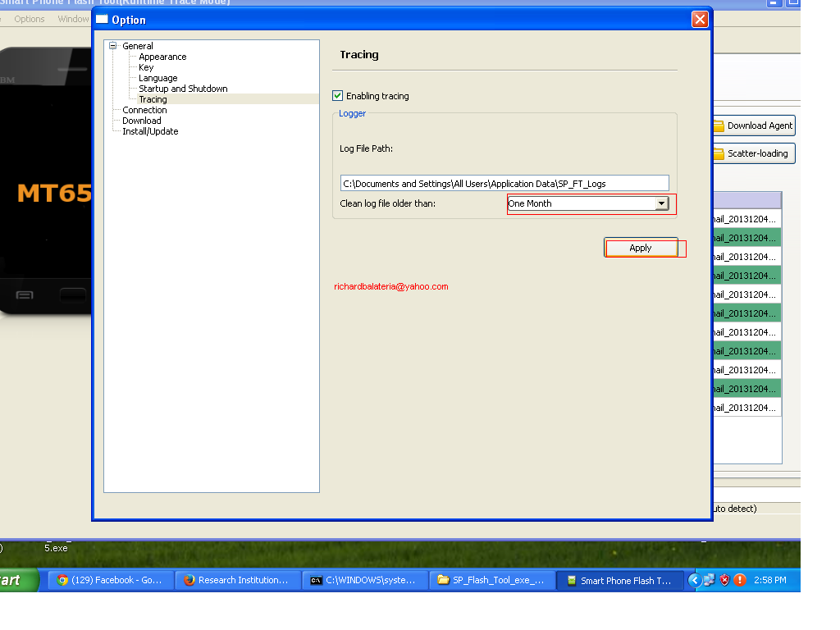840x630 pixels.
Task: Click the Option dialog title bar icon
Action: click(x=102, y=20)
